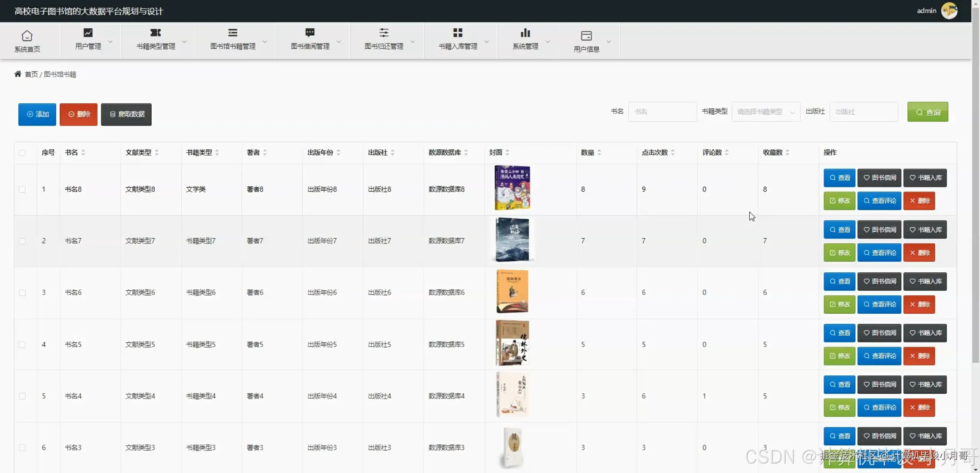Sort by 封面 column arrows
The image size is (980, 473).
507,152
